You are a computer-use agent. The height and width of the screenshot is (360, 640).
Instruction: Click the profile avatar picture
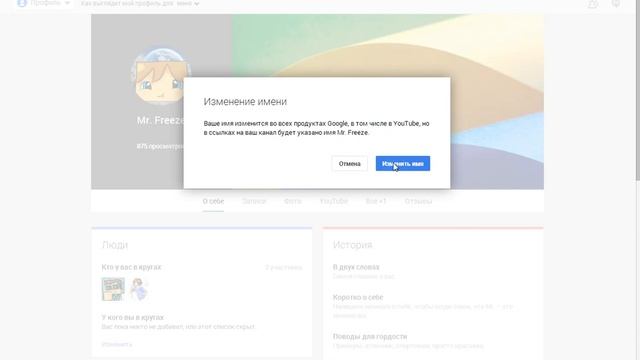click(160, 77)
